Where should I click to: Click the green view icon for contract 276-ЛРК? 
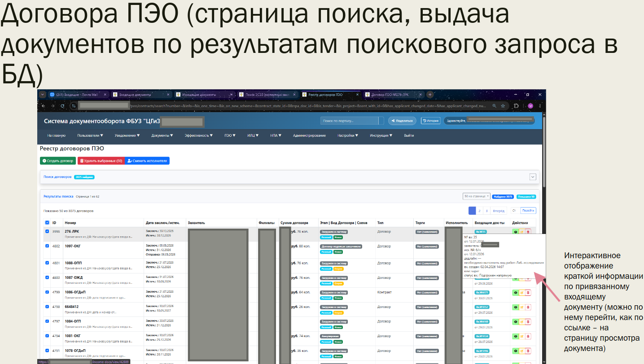(x=515, y=232)
